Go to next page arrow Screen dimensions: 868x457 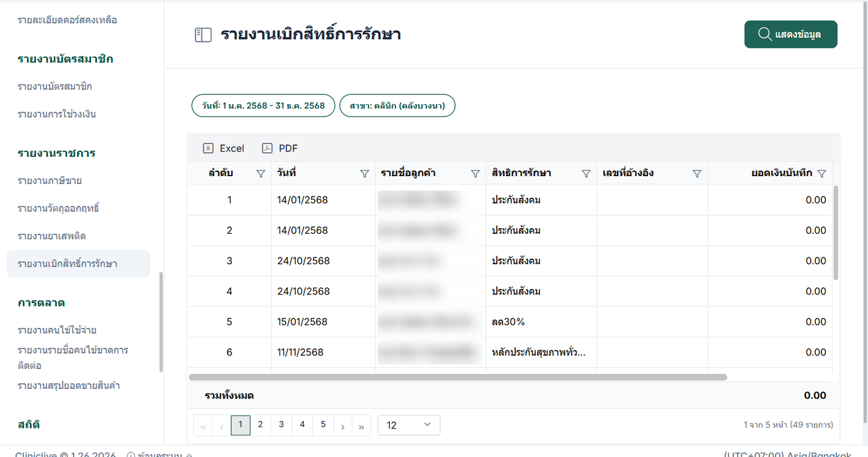point(342,426)
